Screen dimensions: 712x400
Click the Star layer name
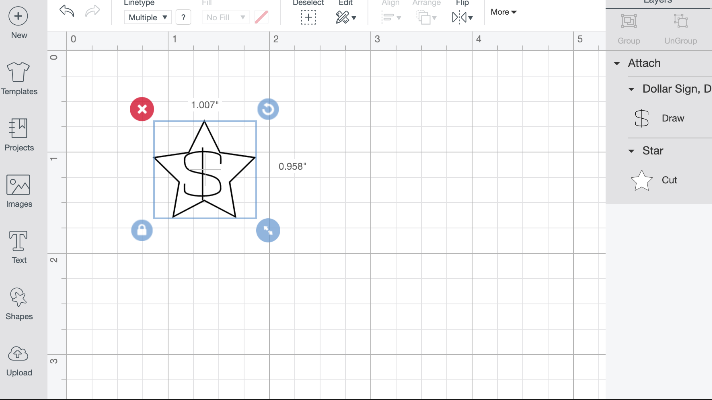click(x=653, y=151)
